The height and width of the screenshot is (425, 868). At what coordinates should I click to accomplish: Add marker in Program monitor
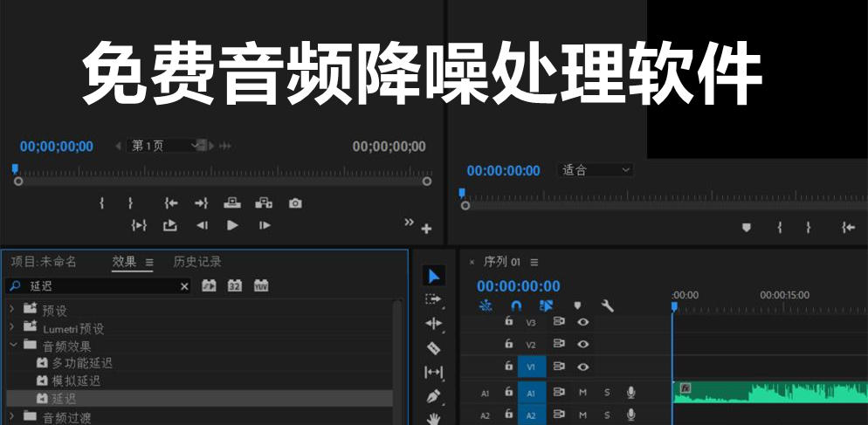coord(747,228)
